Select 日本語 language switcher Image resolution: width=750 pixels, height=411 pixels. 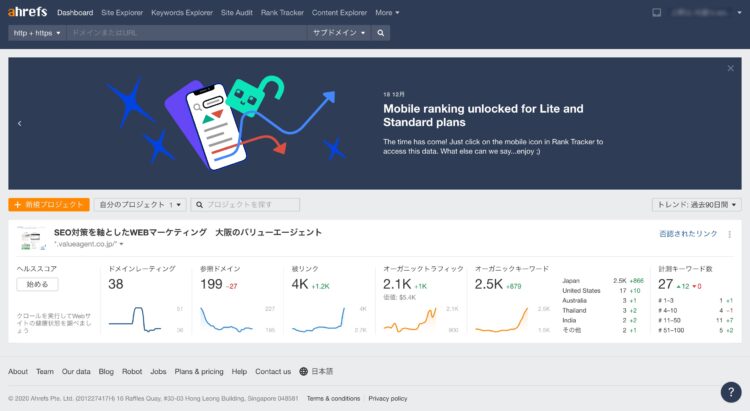322,371
